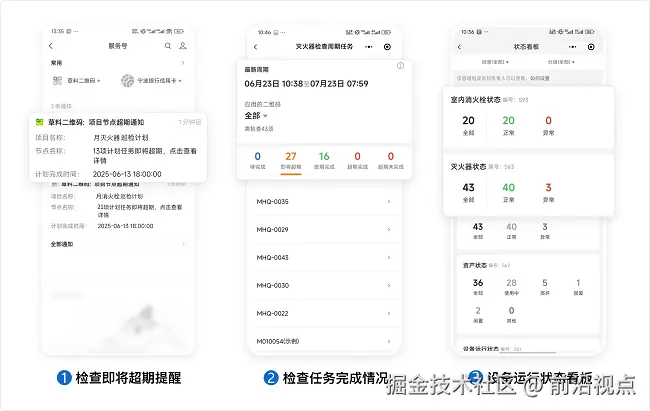
Task: Open 灭火器状态 card title
Action: (x=468, y=166)
